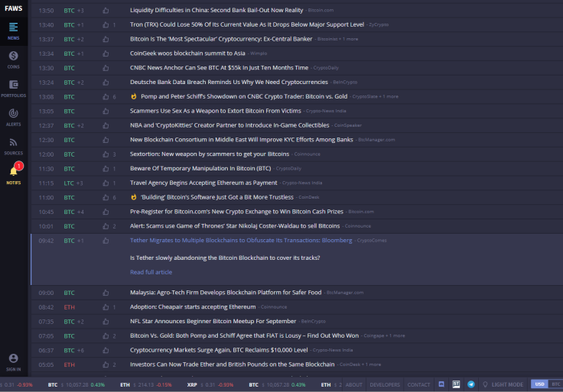Open the ST icon in footer
Image resolution: width=563 pixels, height=392 pixels.
(x=456, y=384)
